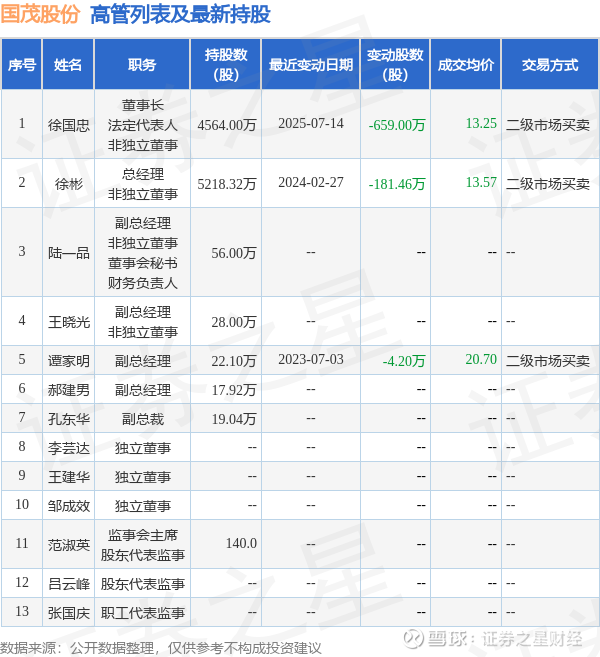Click the shareholding value 17.92万
The image size is (600, 657).
(233, 390)
